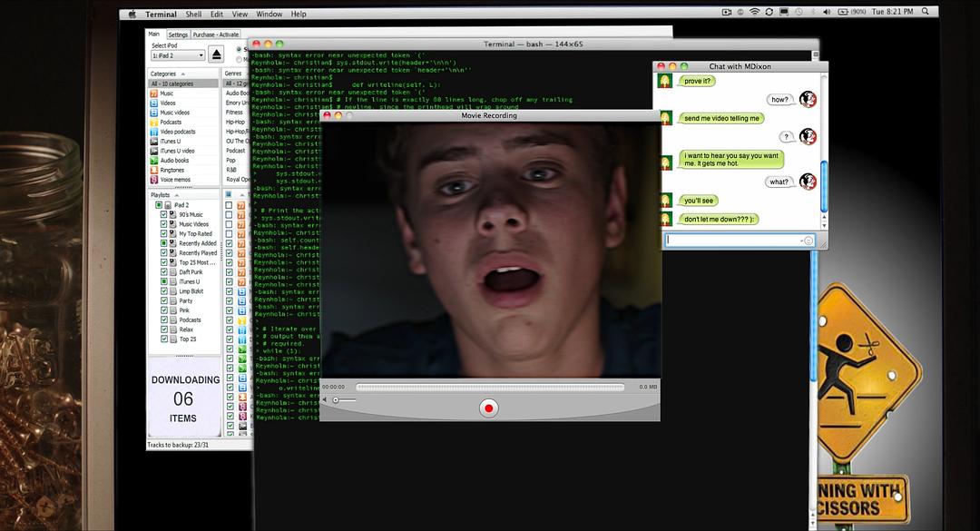This screenshot has height=531, width=980.
Task: Open the Help menu
Action: [299, 14]
